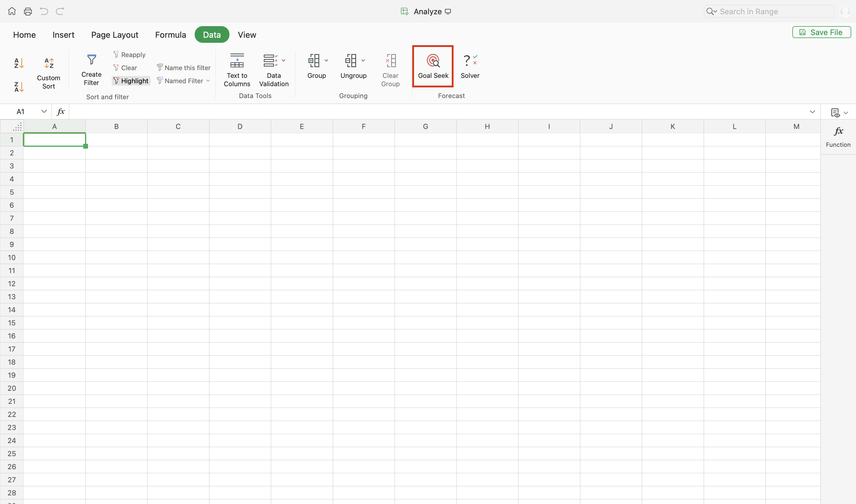Click the Create Filter funnel icon
The image size is (856, 504).
point(91,60)
